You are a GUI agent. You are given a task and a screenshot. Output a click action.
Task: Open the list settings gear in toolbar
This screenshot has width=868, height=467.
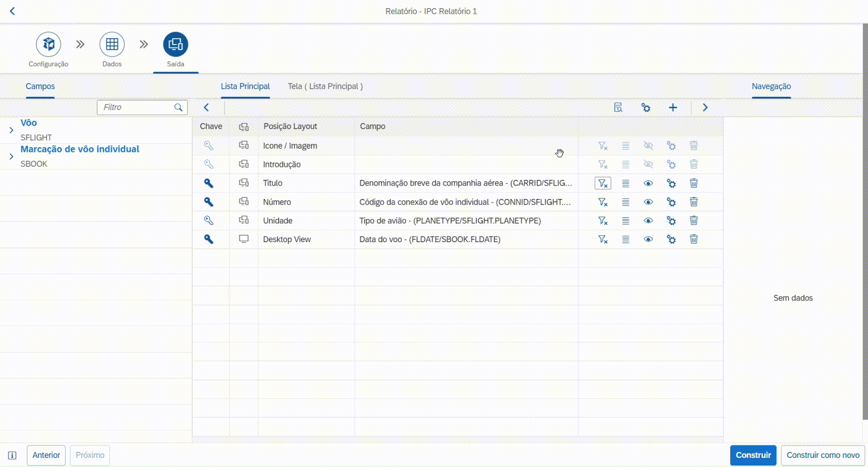645,107
